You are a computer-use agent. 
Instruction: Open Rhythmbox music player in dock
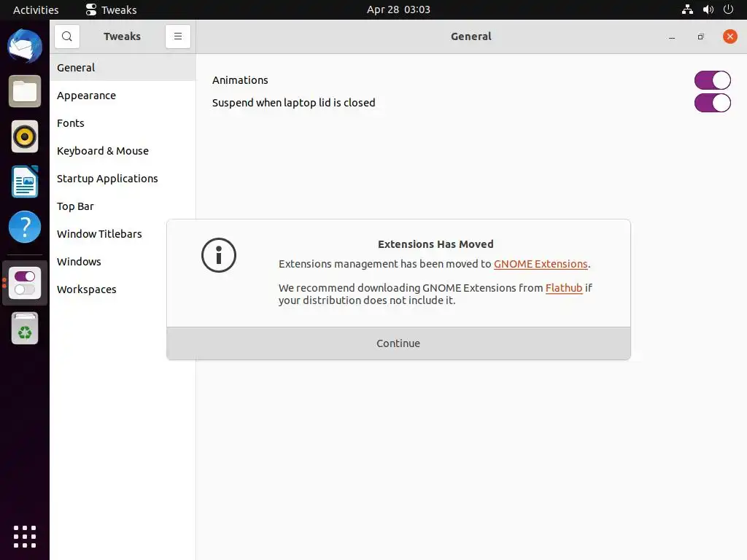[25, 136]
